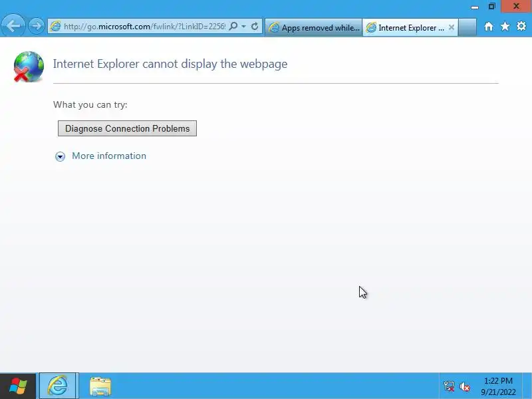Image resolution: width=532 pixels, height=399 pixels.
Task: Minimize the Internet Explorer window
Action: pyautogui.click(x=475, y=7)
